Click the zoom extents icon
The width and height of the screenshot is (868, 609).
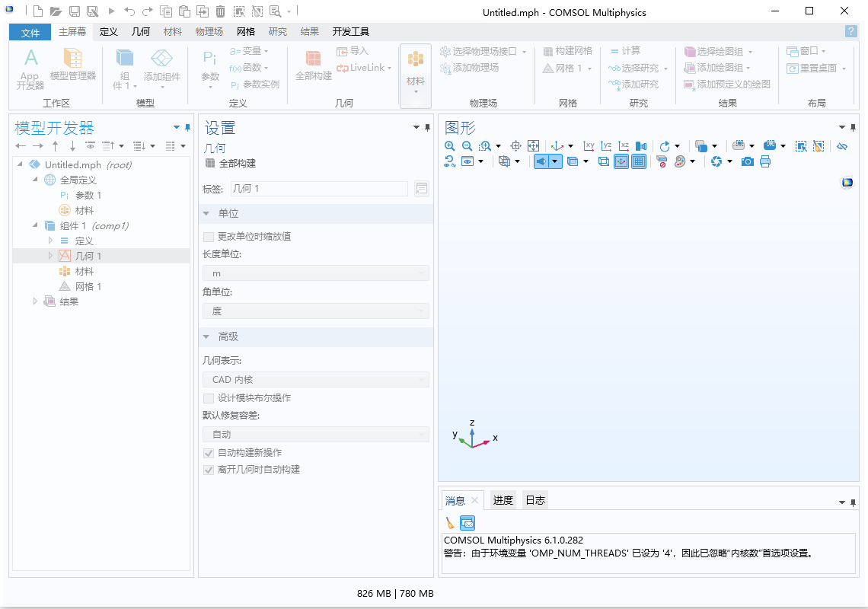533,146
